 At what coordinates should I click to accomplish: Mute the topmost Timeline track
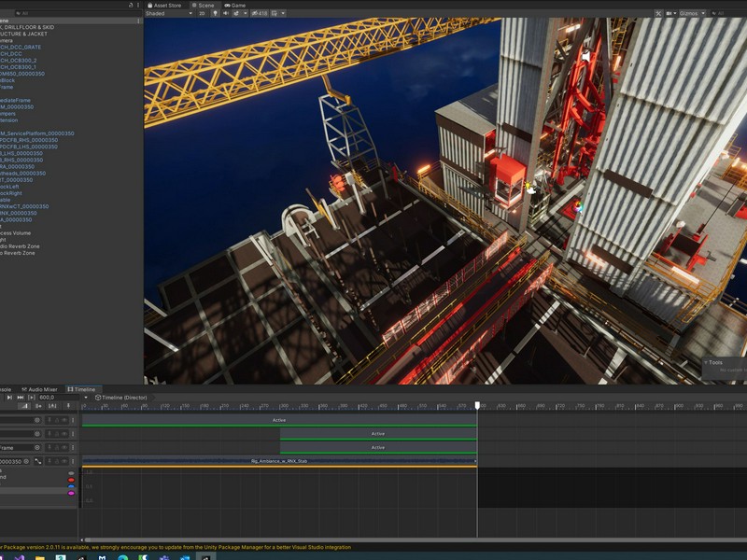64,420
